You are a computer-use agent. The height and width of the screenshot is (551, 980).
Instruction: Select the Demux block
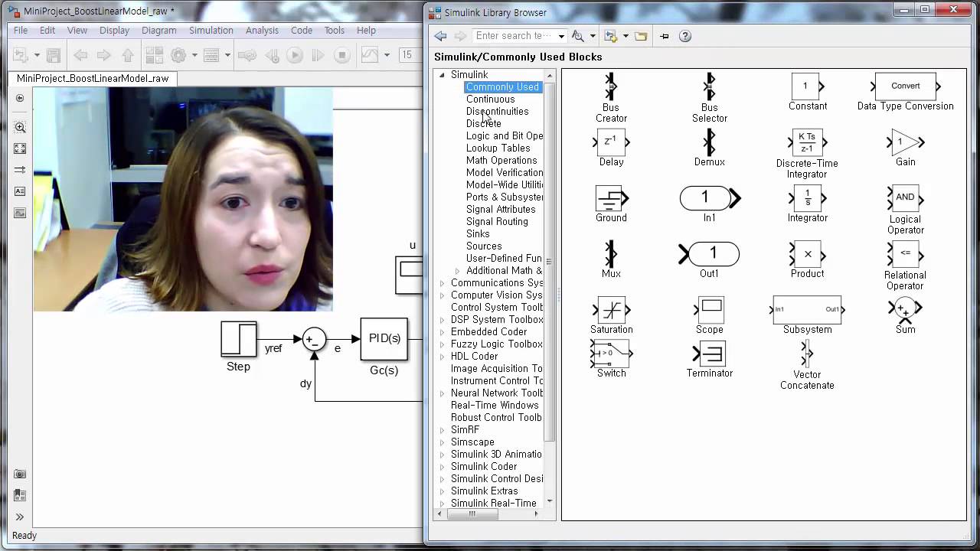click(709, 142)
